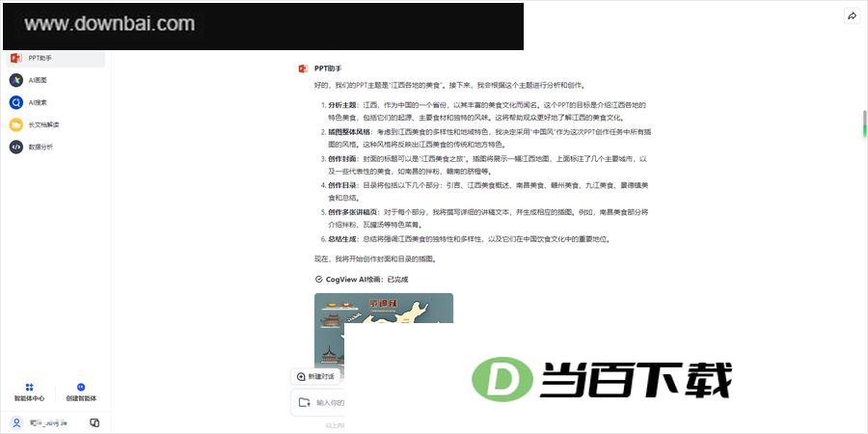Click the '总结生成' list item text
The height and width of the screenshot is (434, 868).
(469, 240)
